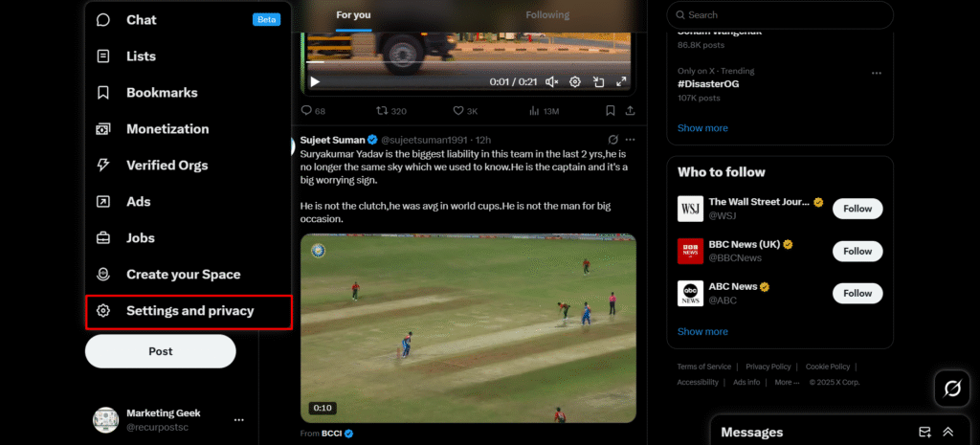This screenshot has width=980, height=445.
Task: Enable picture-in-picture for the video
Action: 598,82
